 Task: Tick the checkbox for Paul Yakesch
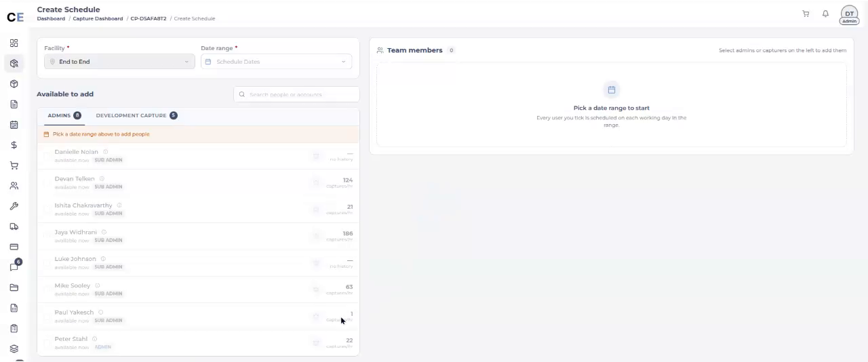coord(47,317)
